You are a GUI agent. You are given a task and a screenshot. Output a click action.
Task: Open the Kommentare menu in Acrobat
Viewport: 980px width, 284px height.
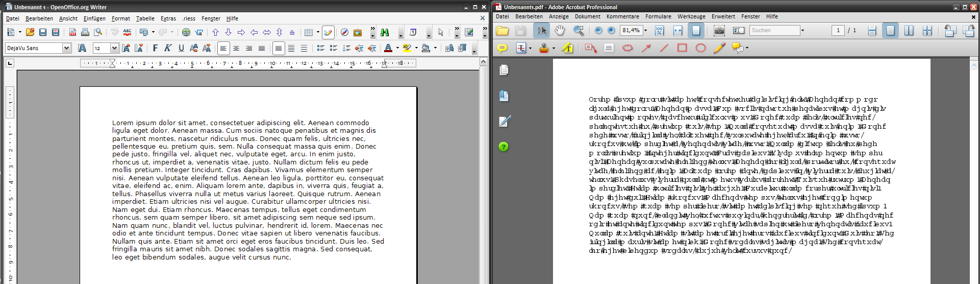622,16
